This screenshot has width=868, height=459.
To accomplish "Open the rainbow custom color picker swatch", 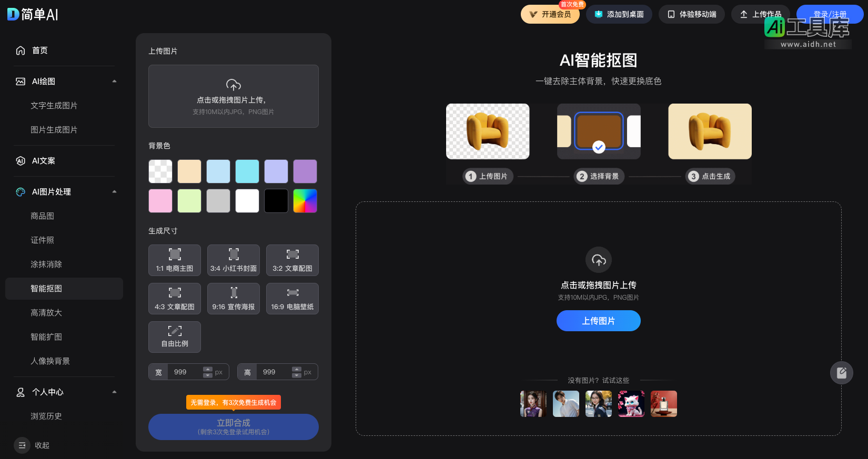I will pos(305,201).
